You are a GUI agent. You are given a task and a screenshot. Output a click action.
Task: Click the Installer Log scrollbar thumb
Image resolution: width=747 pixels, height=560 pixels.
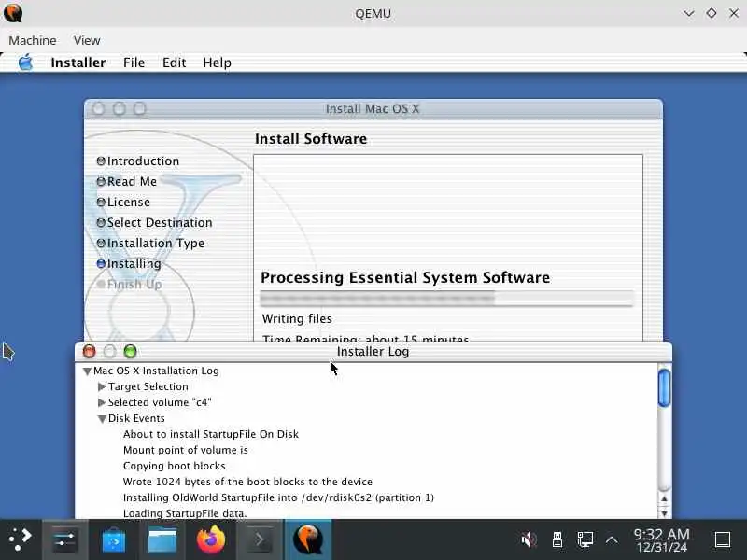[x=664, y=388]
